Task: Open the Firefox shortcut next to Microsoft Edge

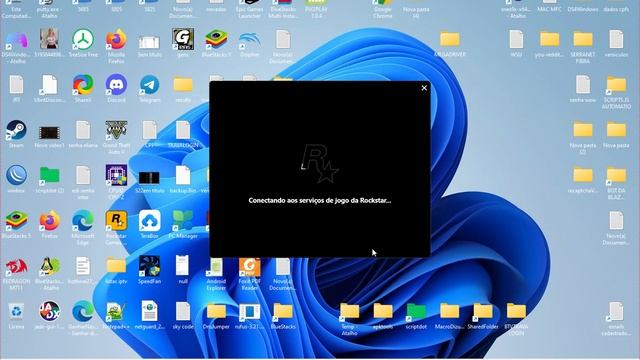Action: (49, 221)
